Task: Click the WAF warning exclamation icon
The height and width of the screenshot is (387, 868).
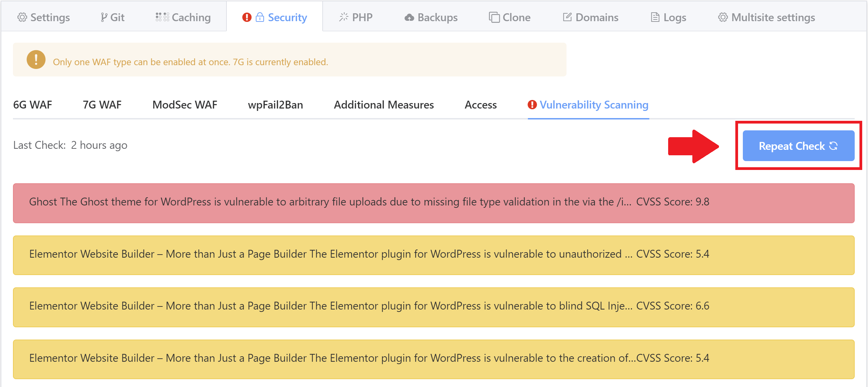Action: pos(36,59)
